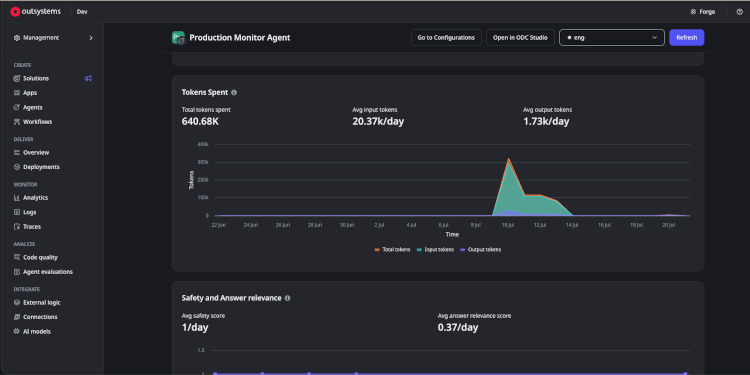Open the help question mark icon
750x375 pixels.
coord(739,12)
